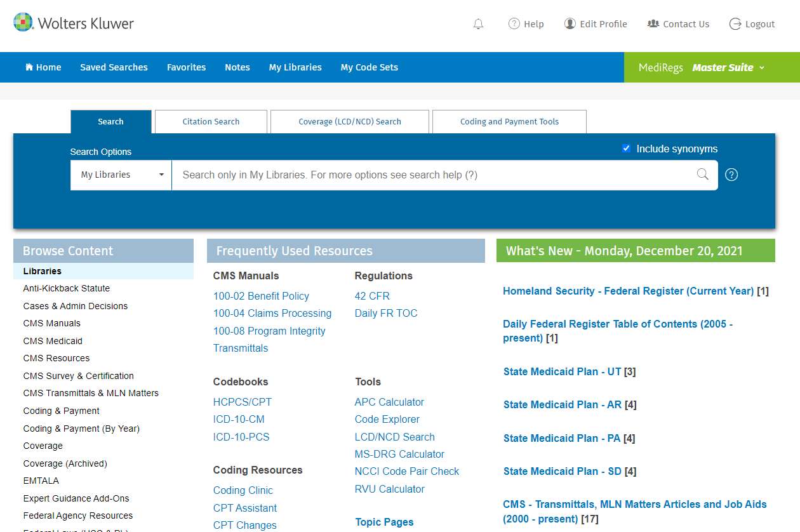The image size is (800, 532).
Task: Click the Logout arrow icon
Action: pos(735,24)
